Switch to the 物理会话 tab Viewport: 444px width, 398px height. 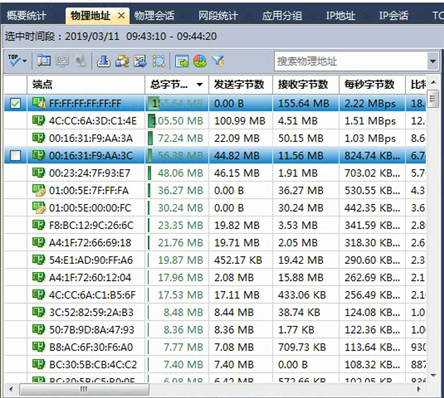coord(154,15)
